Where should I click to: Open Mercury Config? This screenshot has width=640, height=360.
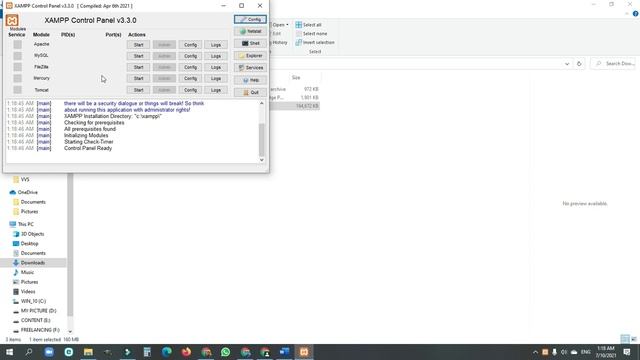[190, 78]
